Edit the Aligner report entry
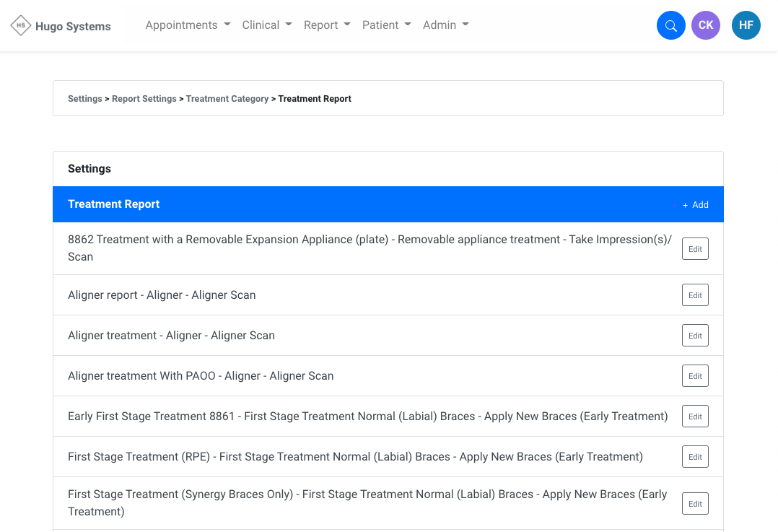 click(694, 295)
